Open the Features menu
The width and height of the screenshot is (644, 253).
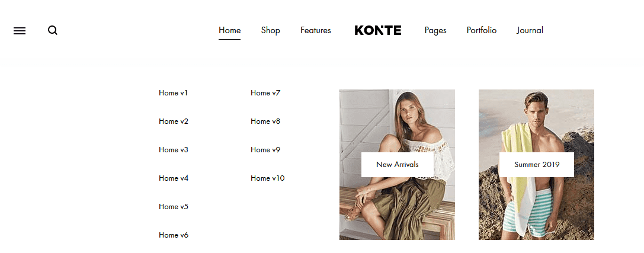coord(315,30)
